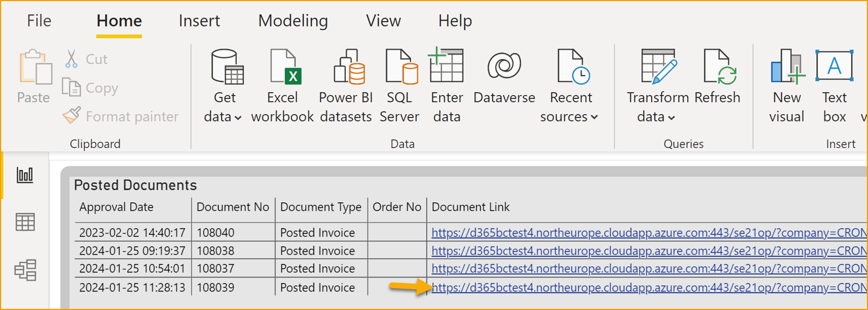Switch to Report view in sidebar
868x310 pixels.
point(25,175)
